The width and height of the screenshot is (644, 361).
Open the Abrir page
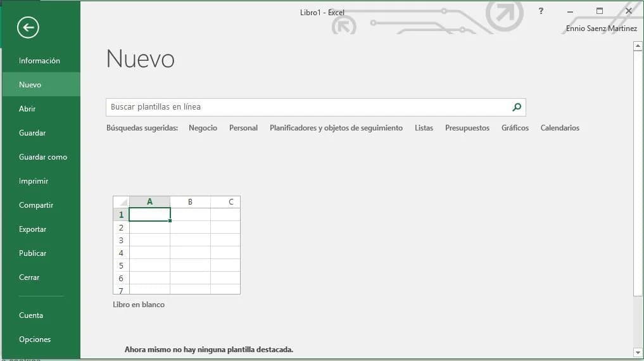tap(41, 109)
